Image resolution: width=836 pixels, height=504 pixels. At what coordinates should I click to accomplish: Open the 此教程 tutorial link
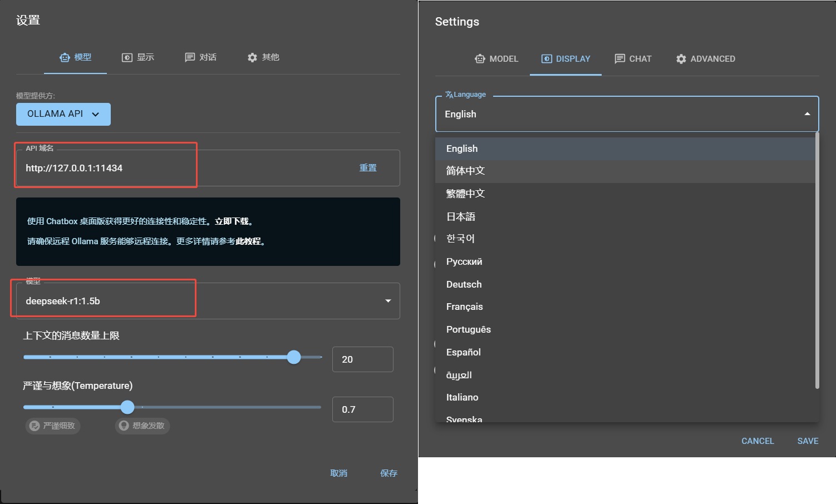click(249, 241)
